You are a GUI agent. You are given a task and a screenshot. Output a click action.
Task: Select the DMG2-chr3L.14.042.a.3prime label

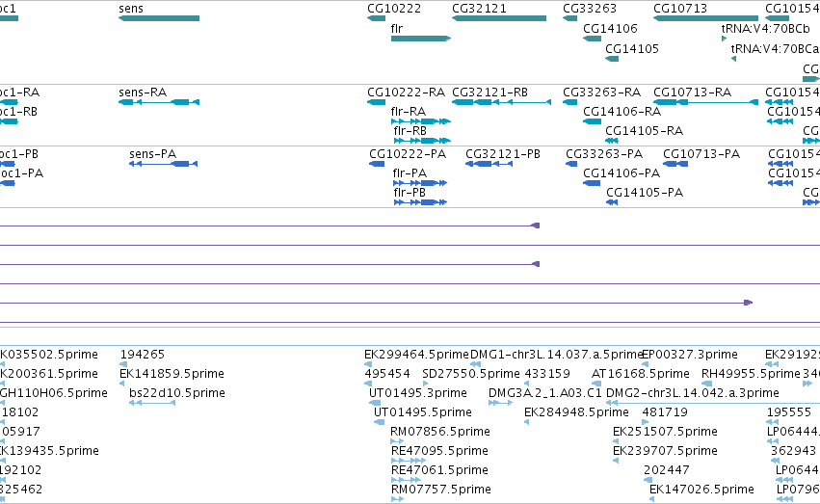693,393
